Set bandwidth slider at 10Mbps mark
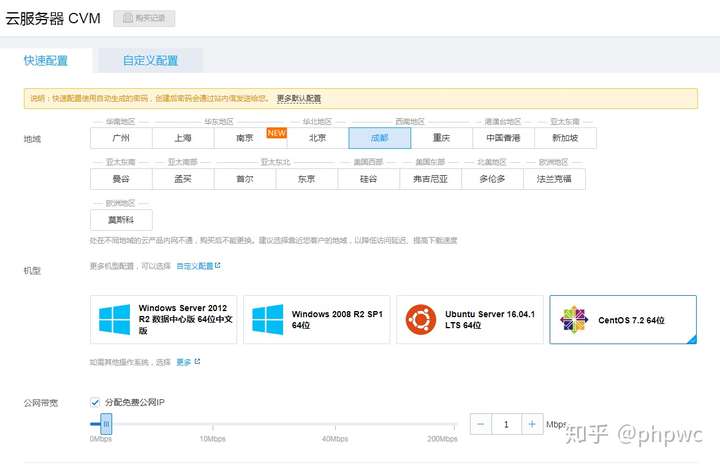Viewport: 720px width, 466px height. click(213, 425)
